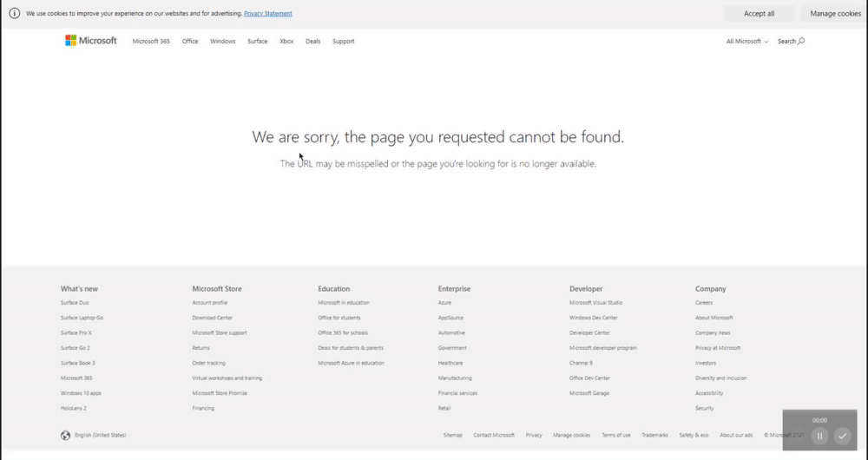Click the cookie notice info icon

tap(15, 13)
